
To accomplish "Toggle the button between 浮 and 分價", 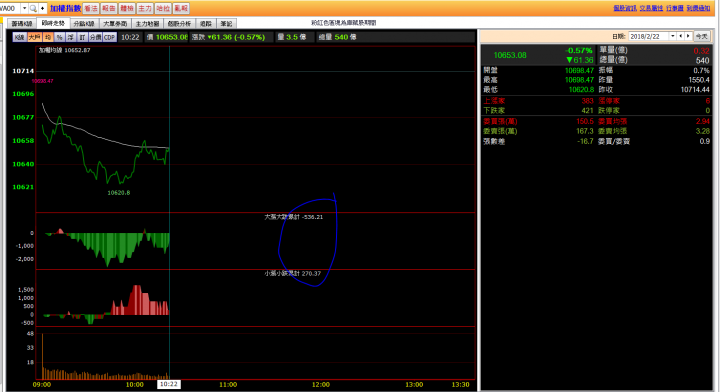I will pos(82,37).
